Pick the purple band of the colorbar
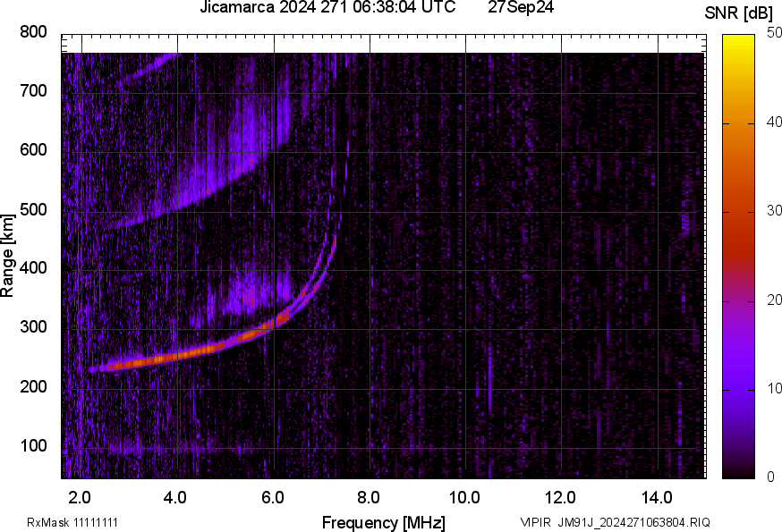 pyautogui.click(x=738, y=358)
